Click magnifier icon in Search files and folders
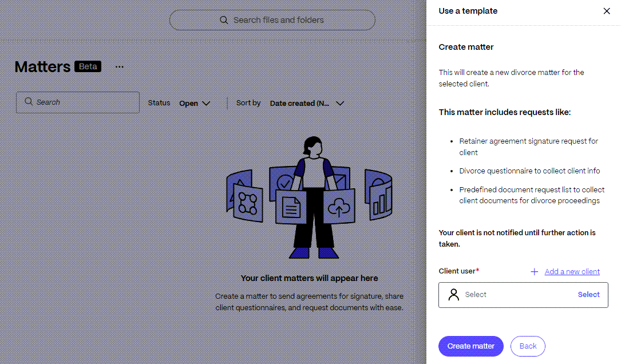 click(x=224, y=20)
